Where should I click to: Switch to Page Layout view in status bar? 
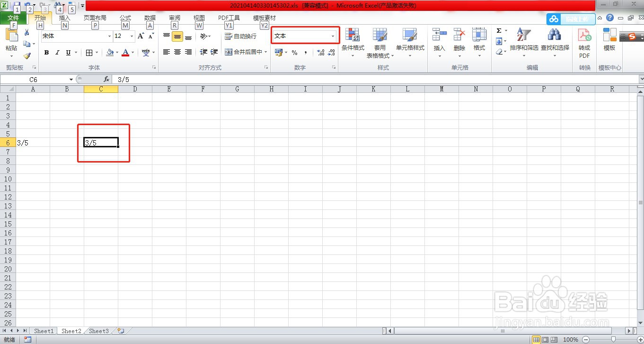[x=545, y=339]
